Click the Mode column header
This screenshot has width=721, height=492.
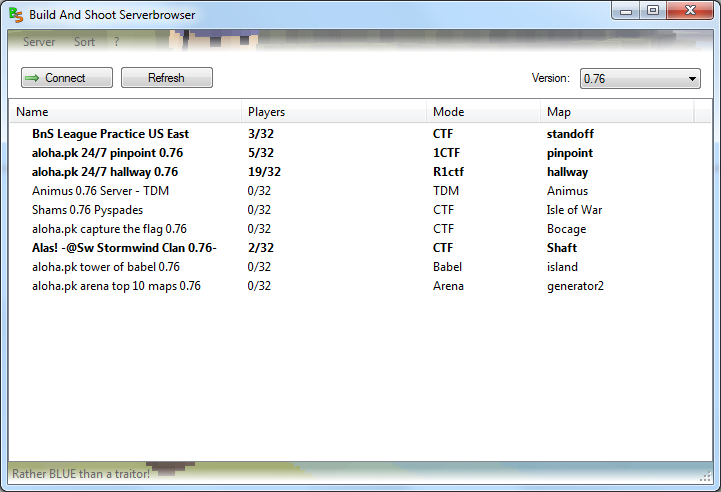tap(448, 112)
